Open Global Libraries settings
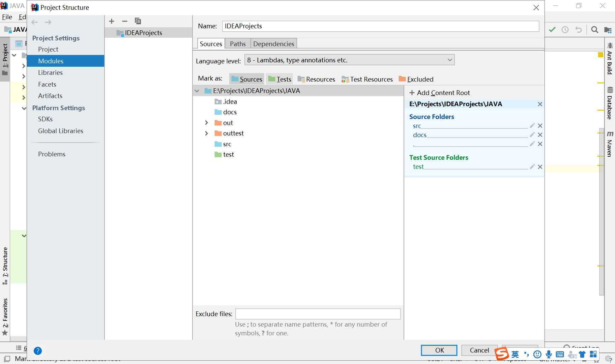 click(x=61, y=131)
